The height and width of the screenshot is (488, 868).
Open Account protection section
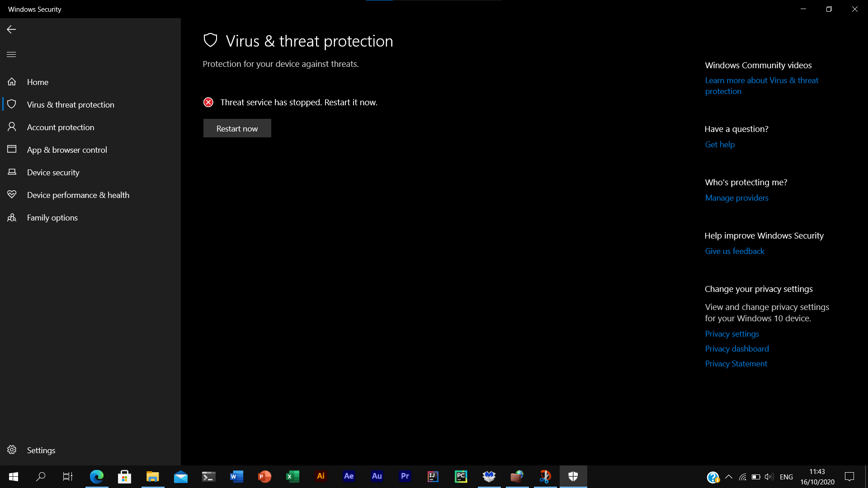(90, 127)
